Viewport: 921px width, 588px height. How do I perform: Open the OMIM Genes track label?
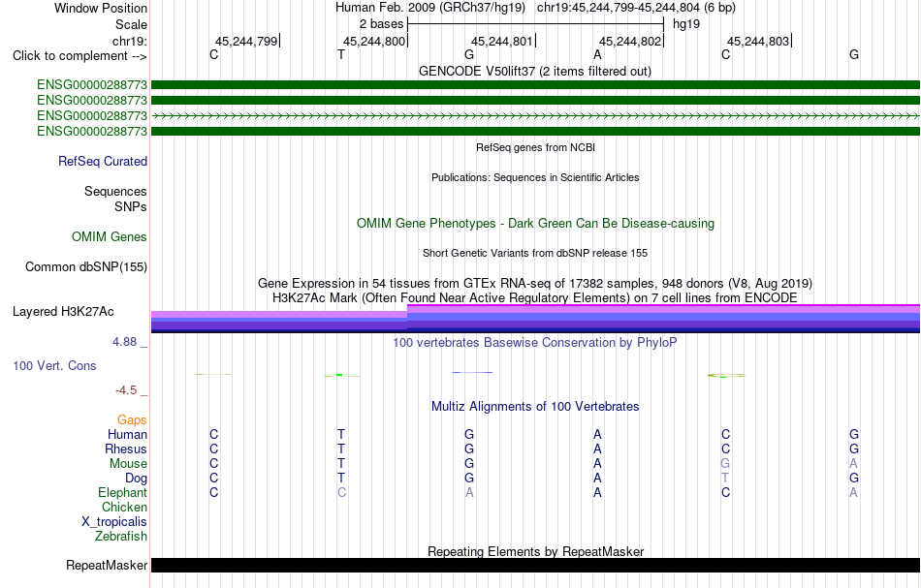tap(110, 236)
